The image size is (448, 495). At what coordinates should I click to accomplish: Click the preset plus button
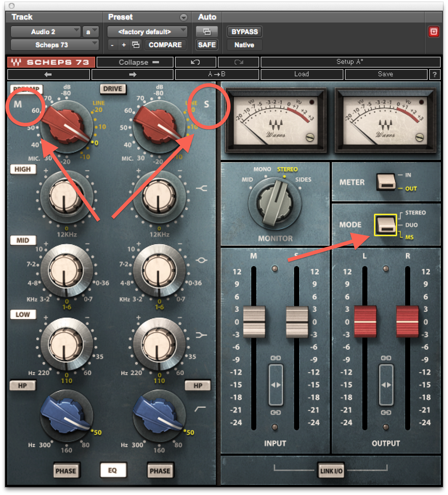124,45
